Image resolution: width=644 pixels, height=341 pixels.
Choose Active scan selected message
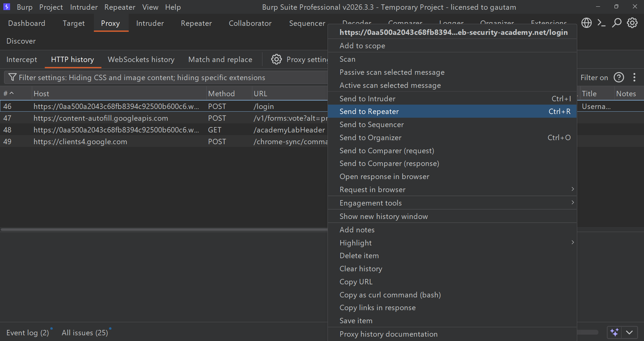[452, 85]
